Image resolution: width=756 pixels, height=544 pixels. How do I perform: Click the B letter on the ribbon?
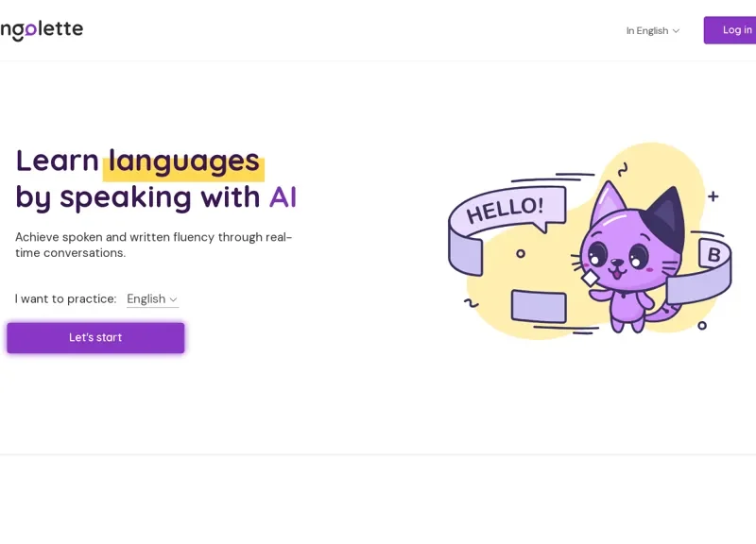pos(714,254)
